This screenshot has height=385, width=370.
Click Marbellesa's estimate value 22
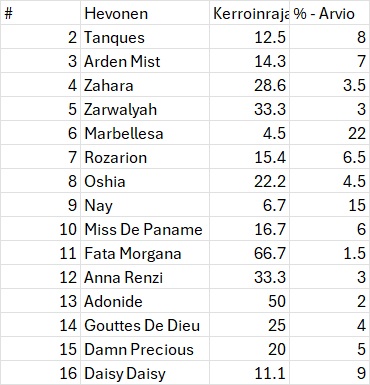click(329, 133)
